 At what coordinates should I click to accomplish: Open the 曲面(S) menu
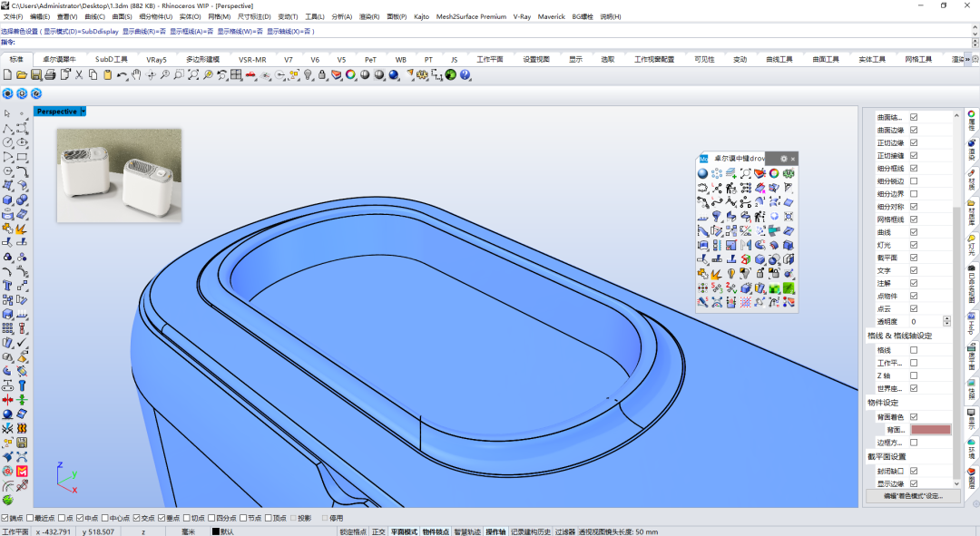click(122, 17)
